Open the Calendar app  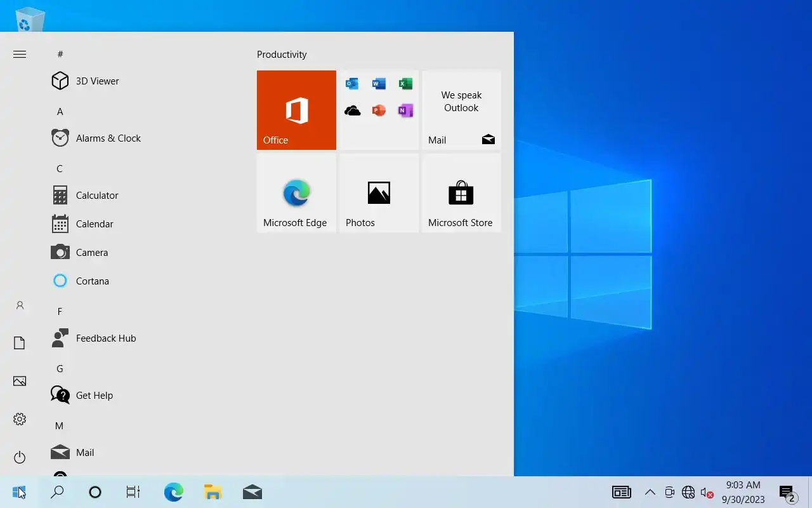point(143,224)
